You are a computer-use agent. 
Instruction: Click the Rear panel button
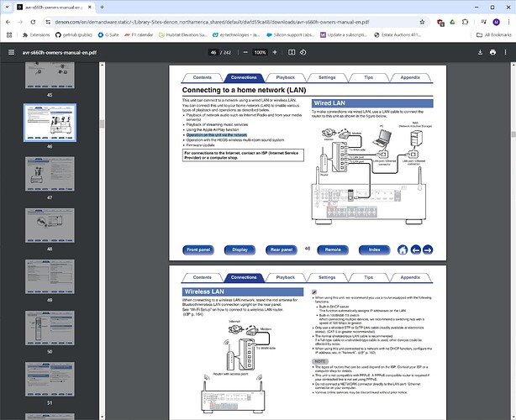tap(282, 250)
